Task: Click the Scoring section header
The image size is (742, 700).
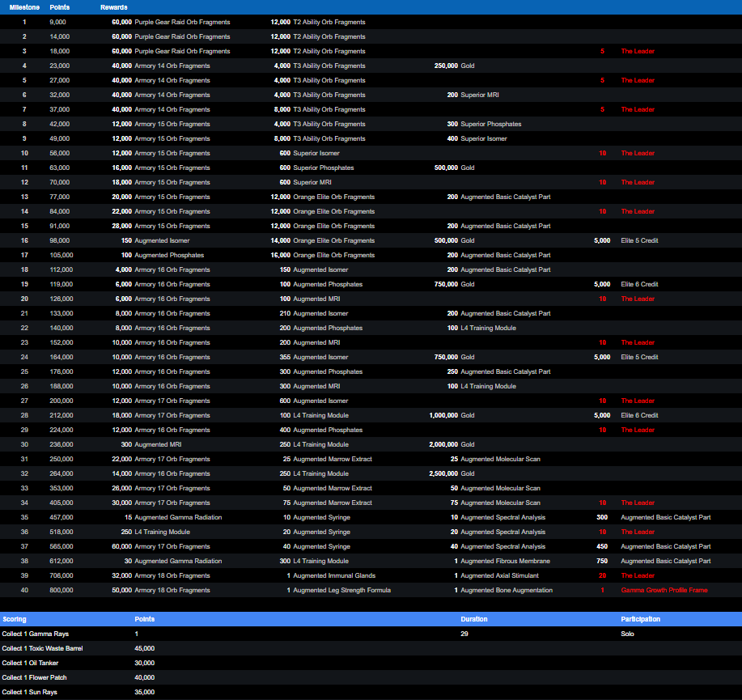Action: point(15,619)
